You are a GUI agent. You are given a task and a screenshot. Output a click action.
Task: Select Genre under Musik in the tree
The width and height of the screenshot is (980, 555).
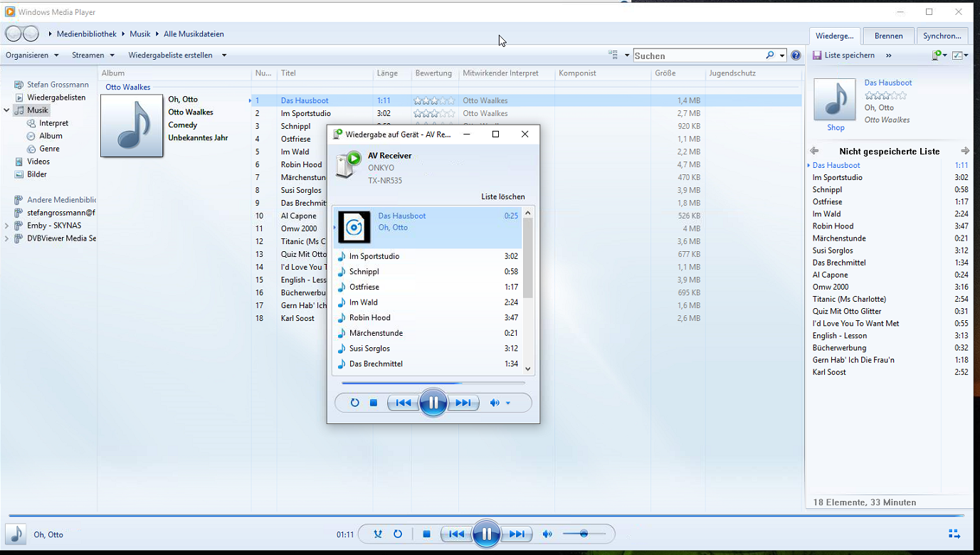(49, 149)
